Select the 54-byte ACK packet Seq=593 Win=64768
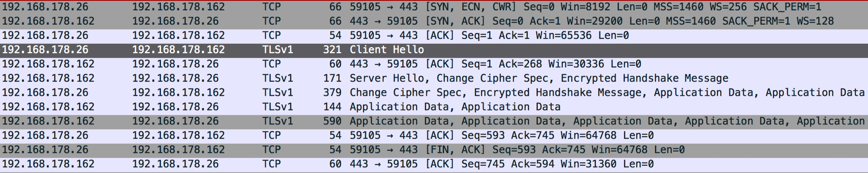Screen dimensions: 868x173 click(x=434, y=136)
